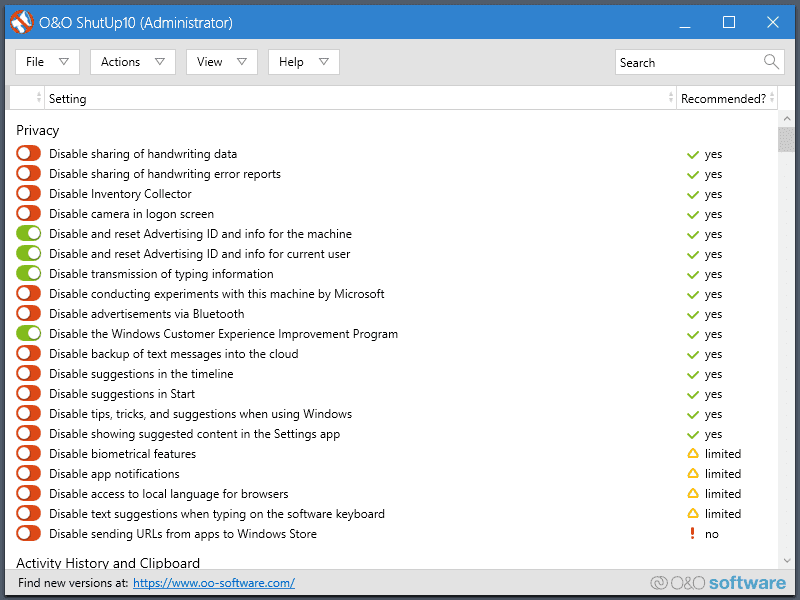Click green checkmark for Advertising ID current user

pos(692,254)
